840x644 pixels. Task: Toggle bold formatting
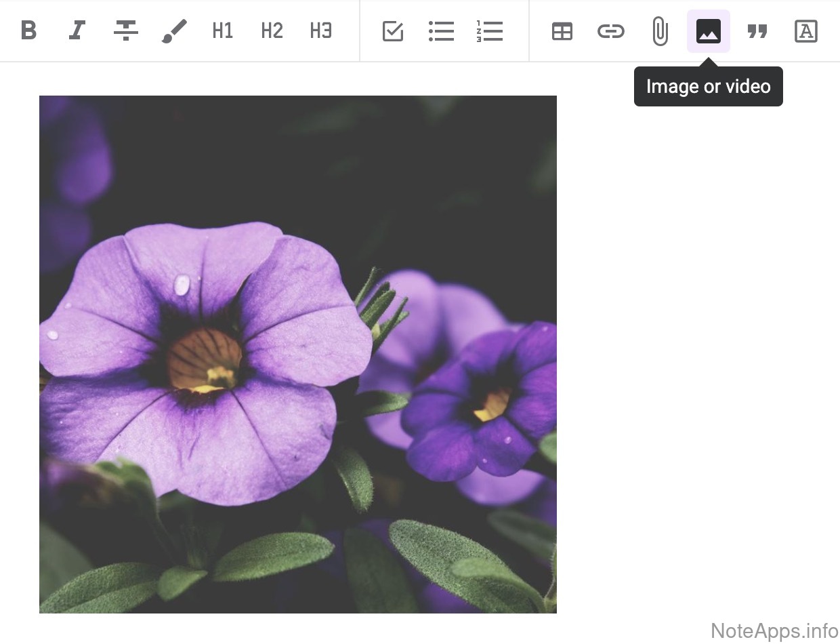(28, 31)
